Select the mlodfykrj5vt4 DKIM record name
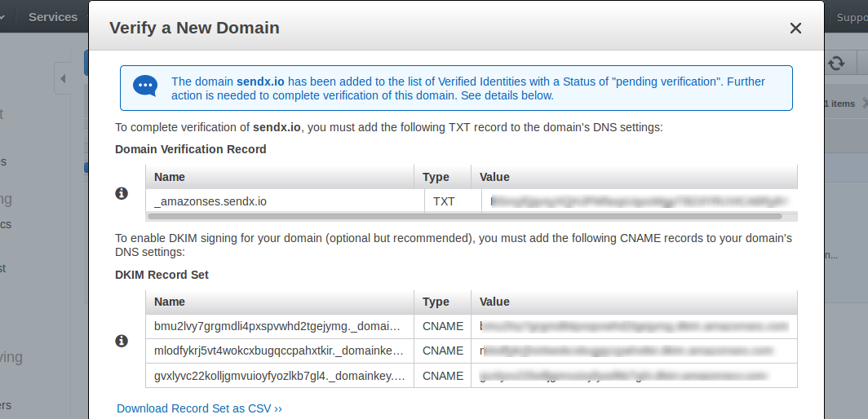Screen dimensions: 868x419 click(x=279, y=351)
